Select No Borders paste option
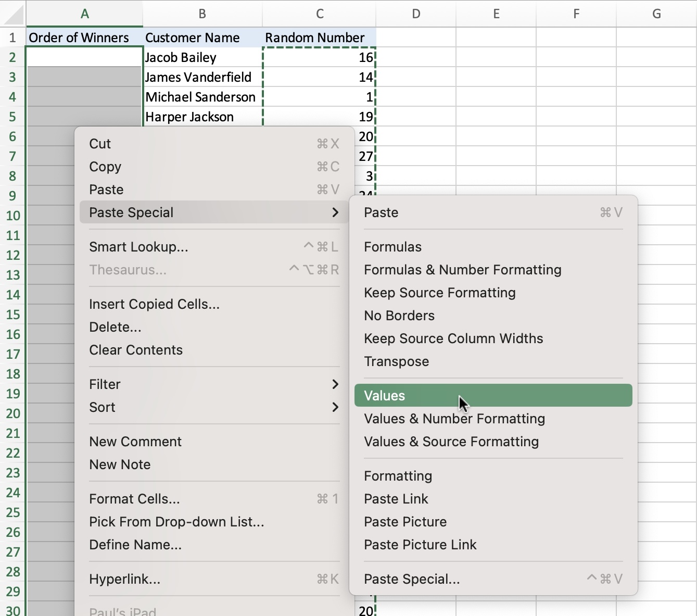Viewport: 697px width, 616px height. pos(493,316)
